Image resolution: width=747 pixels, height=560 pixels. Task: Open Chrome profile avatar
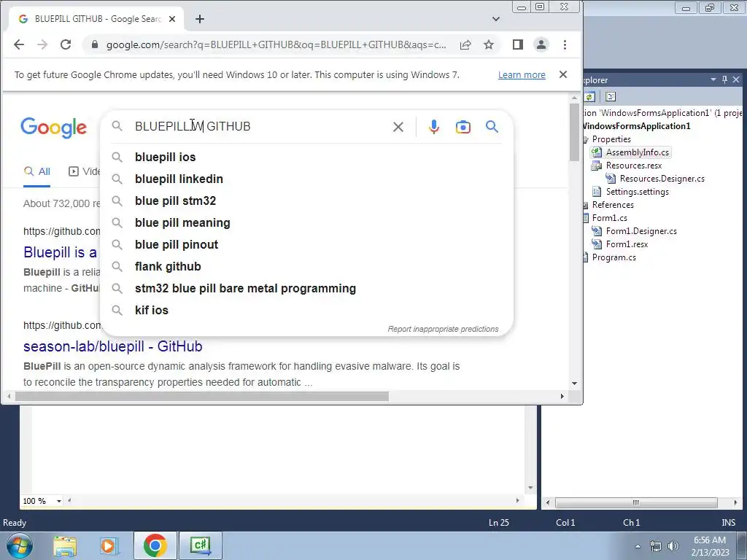[541, 44]
